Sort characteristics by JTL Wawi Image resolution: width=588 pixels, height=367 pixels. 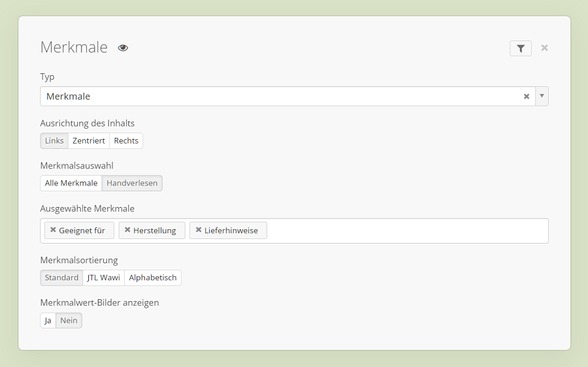(104, 278)
